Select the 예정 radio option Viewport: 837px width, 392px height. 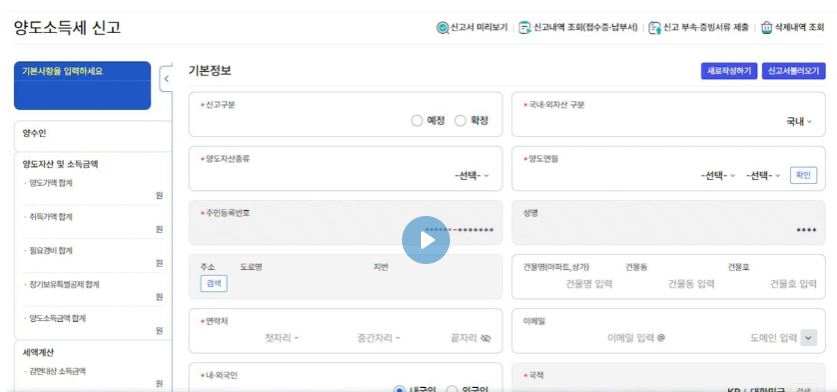click(x=417, y=121)
